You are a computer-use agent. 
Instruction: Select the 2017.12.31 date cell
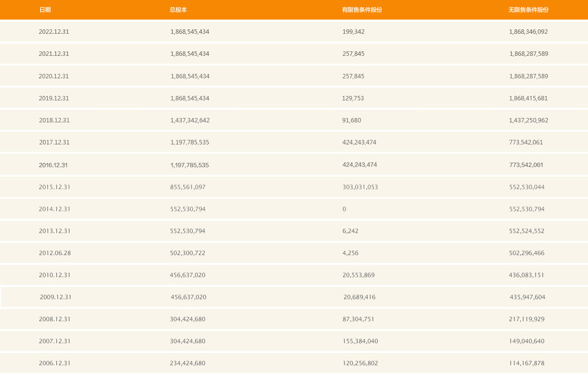click(x=54, y=142)
